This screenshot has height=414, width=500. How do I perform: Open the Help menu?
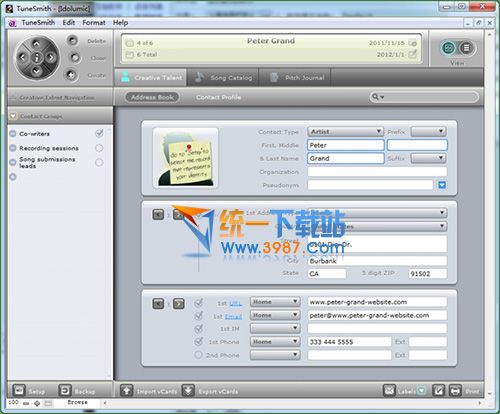tap(120, 23)
